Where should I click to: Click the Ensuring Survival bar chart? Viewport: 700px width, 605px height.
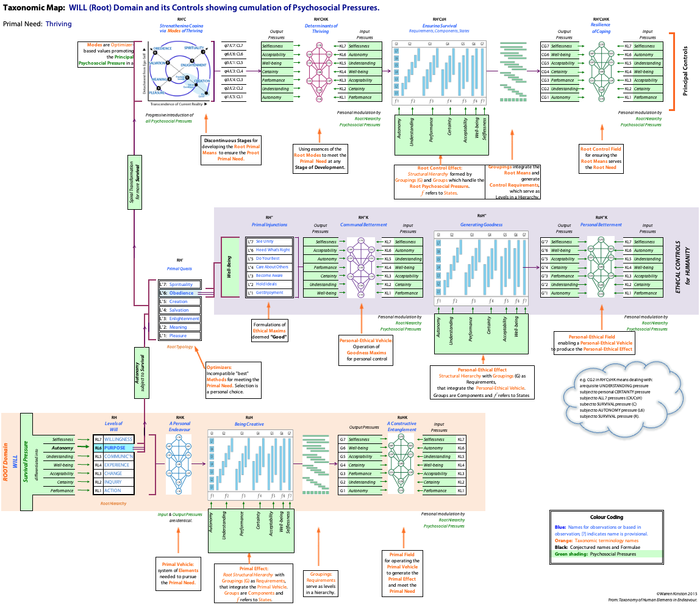point(439,73)
